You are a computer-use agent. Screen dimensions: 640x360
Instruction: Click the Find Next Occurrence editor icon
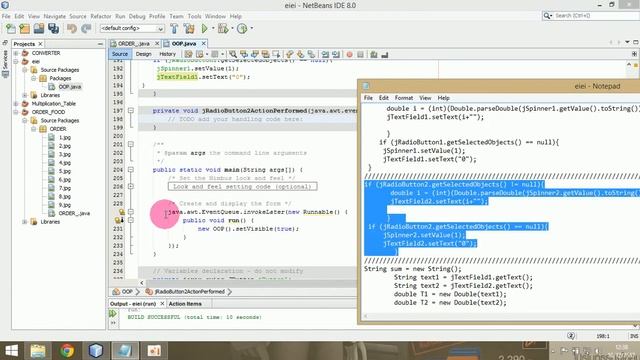pos(255,54)
